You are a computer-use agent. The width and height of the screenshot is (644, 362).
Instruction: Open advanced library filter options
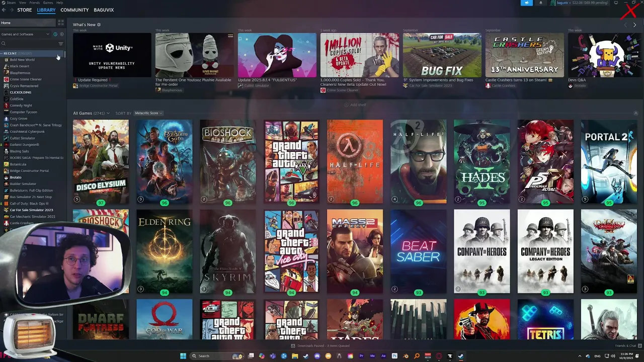61,44
